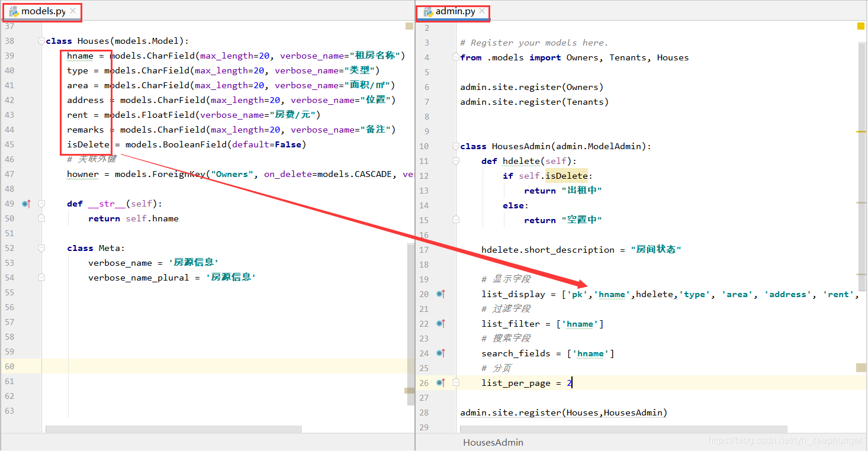The height and width of the screenshot is (451, 868).
Task: Click 'short_description' in admin.py line 17
Action: (x=570, y=250)
